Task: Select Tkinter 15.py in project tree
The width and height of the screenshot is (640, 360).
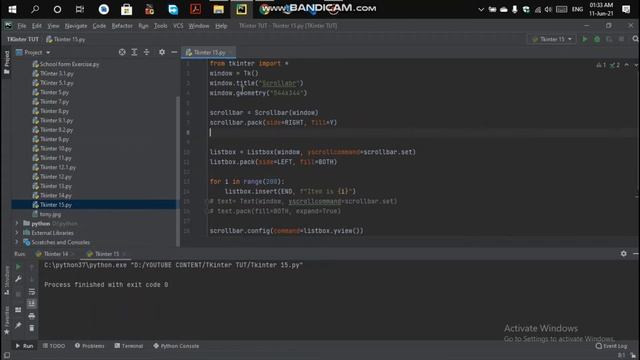Action: click(56, 204)
